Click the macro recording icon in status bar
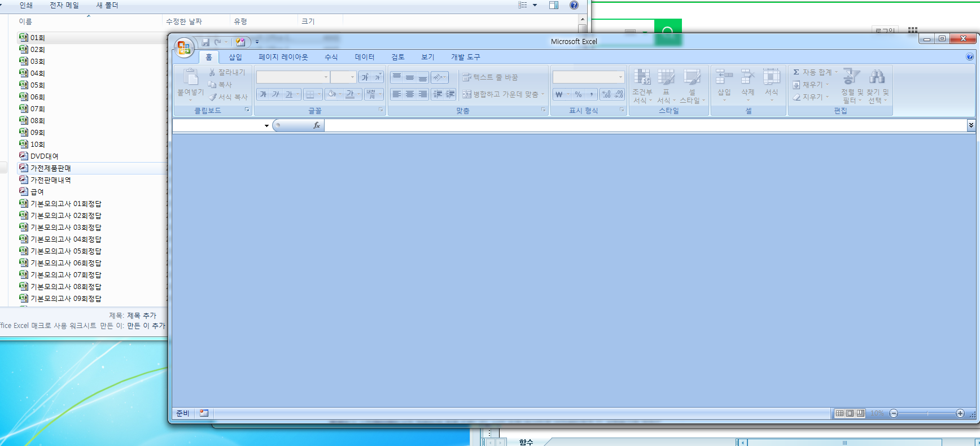The height and width of the screenshot is (446, 980). pyautogui.click(x=204, y=413)
